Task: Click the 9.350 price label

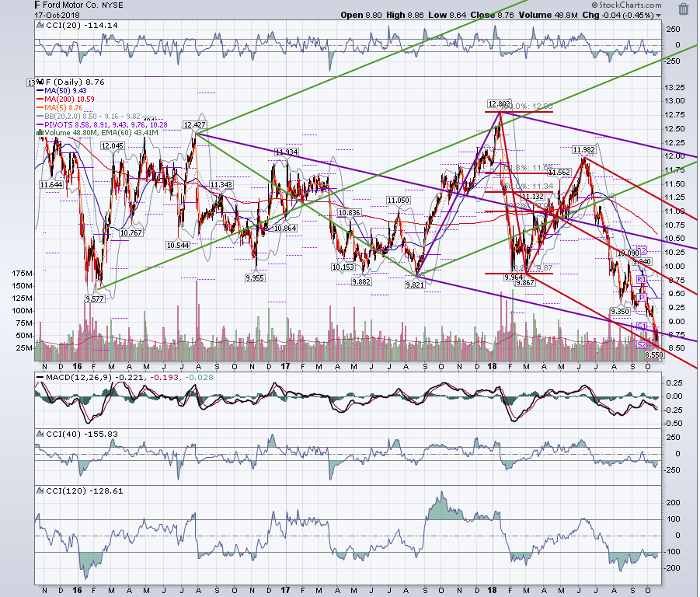Action: tap(620, 311)
